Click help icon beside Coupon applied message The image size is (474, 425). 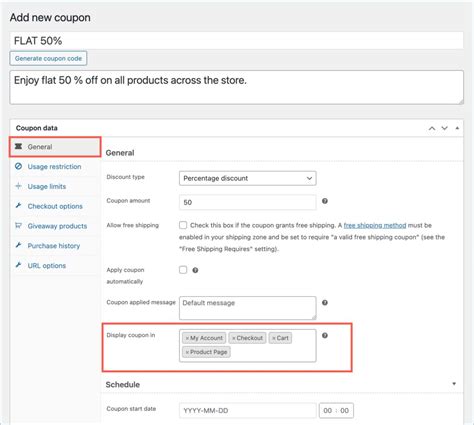(325, 303)
